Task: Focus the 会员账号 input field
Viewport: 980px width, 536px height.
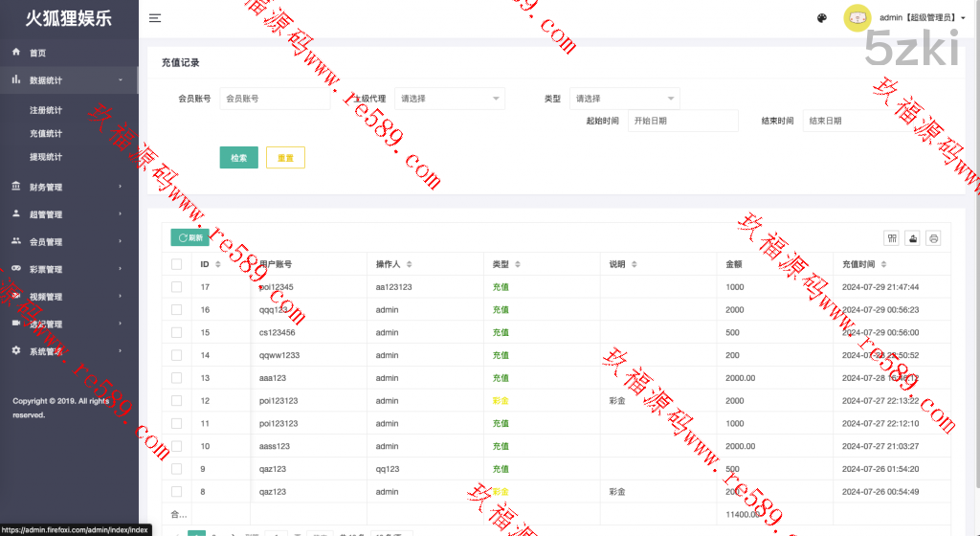Action: tap(275, 99)
